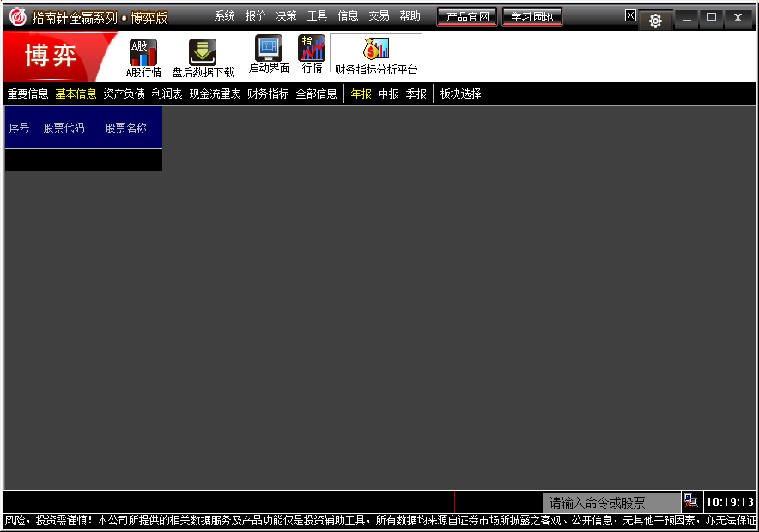Screen dimensions: 759x532
Task: Click the small boxed X icon beside the gear
Action: pos(630,15)
